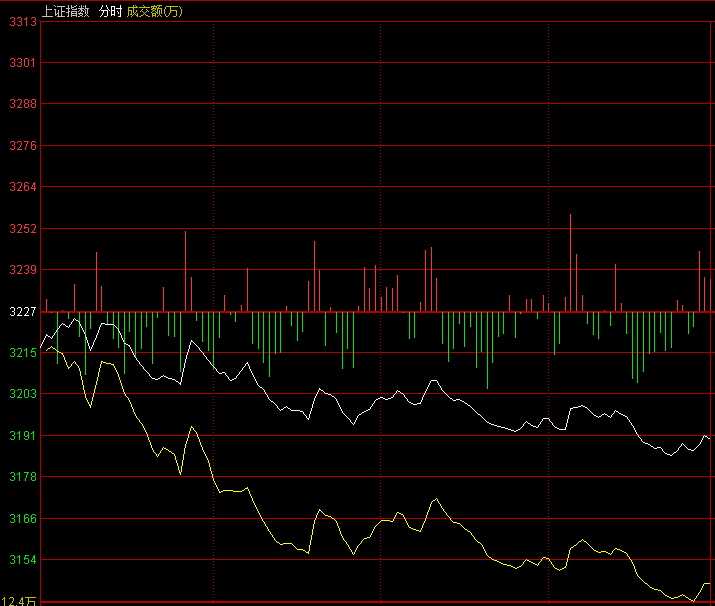Click the 3301 price axis label

(23, 63)
